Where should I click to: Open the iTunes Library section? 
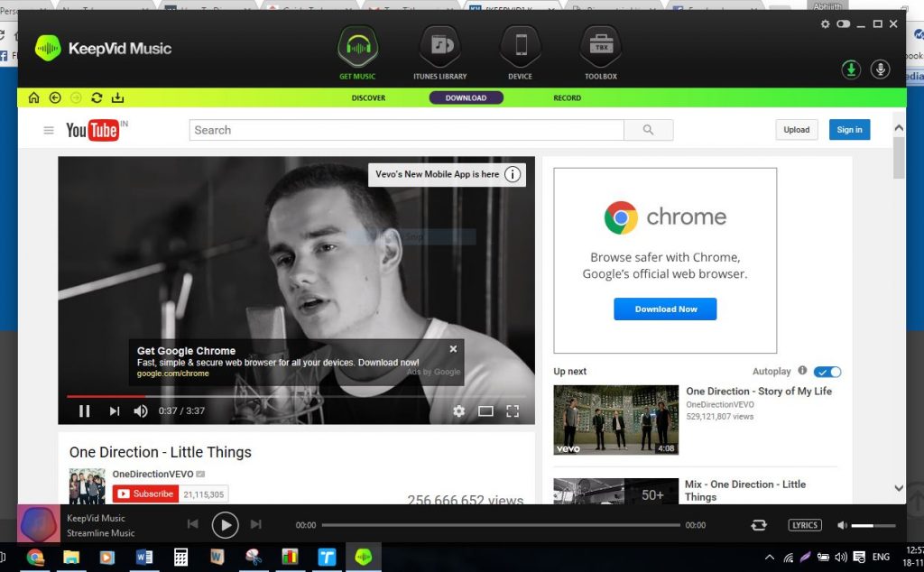(x=439, y=52)
